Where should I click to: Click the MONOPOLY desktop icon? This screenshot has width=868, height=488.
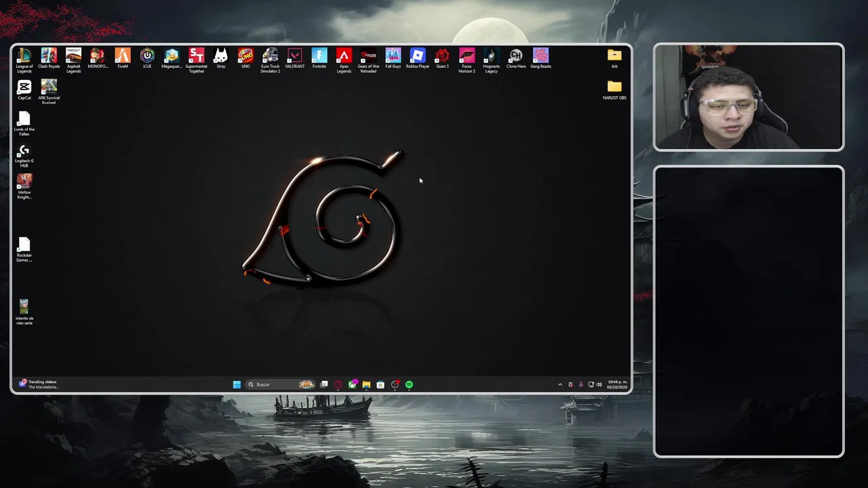pos(98,58)
